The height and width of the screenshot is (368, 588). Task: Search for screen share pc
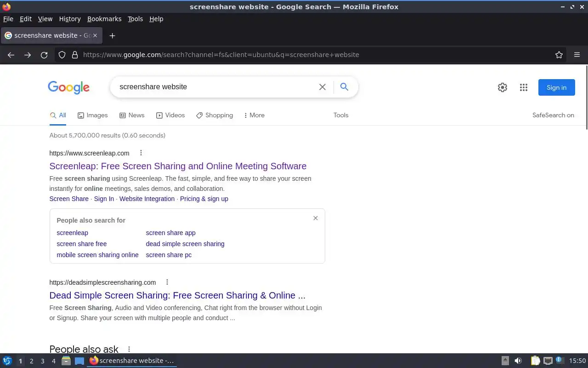click(x=169, y=255)
